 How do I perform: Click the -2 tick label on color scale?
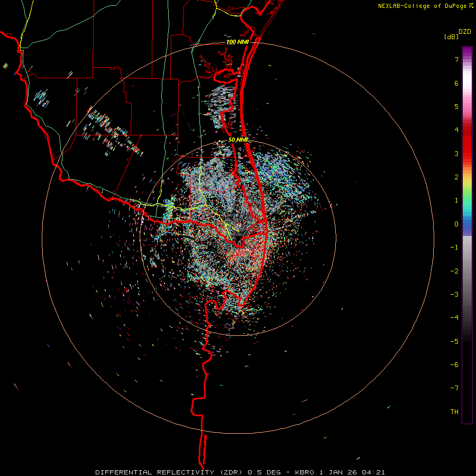click(x=454, y=271)
